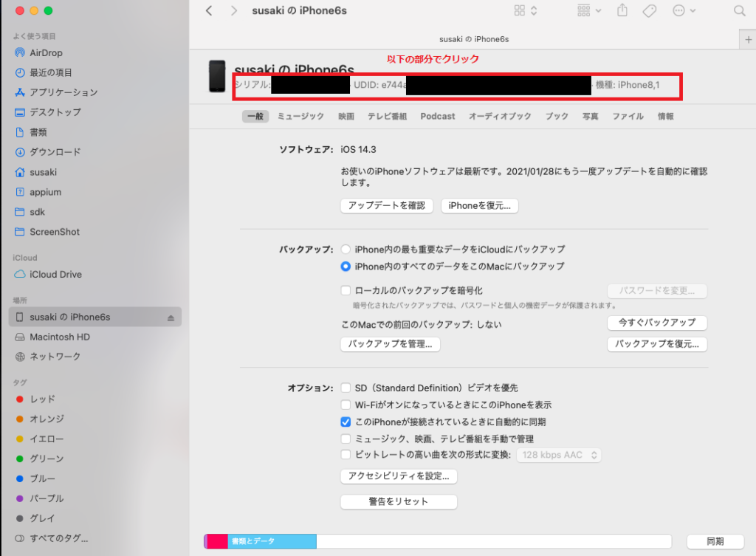Switch to ブック tab
This screenshot has height=556, width=756.
[x=557, y=116]
